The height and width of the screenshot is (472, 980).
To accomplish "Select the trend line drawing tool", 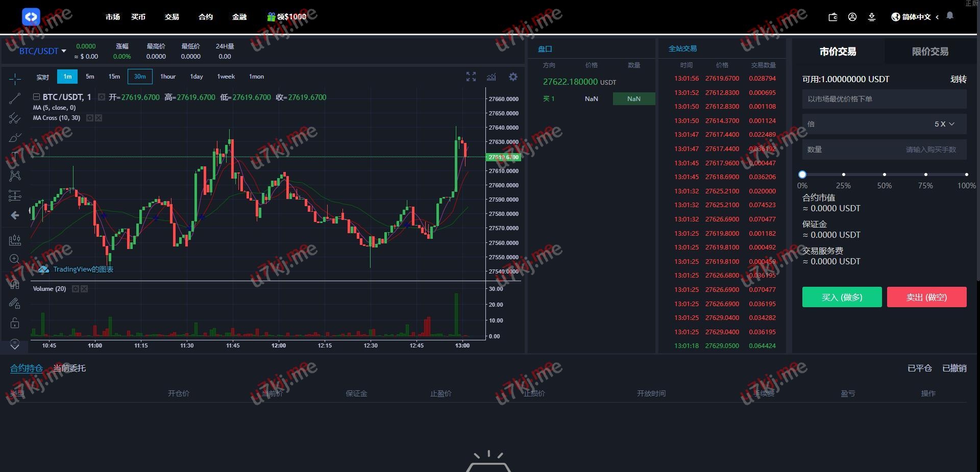I will [x=15, y=98].
